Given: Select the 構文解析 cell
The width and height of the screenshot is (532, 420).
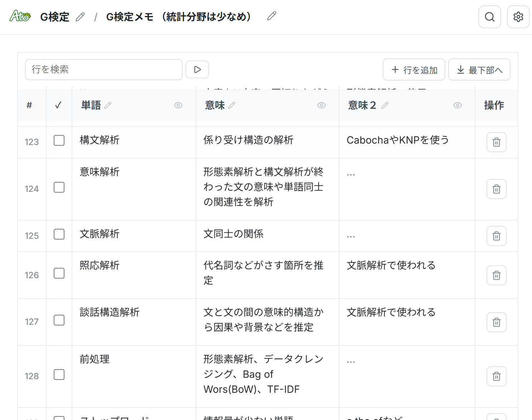Looking at the screenshot, I should (134, 142).
